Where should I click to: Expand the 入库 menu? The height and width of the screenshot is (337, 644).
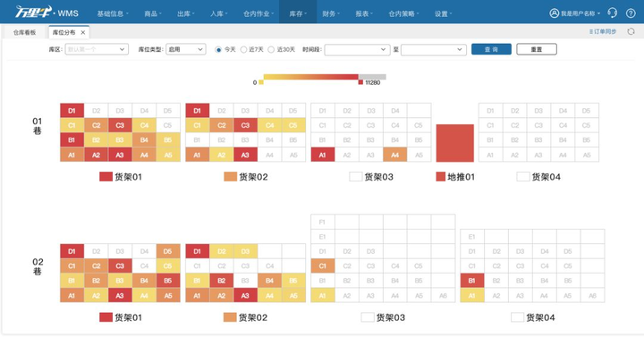(x=219, y=13)
